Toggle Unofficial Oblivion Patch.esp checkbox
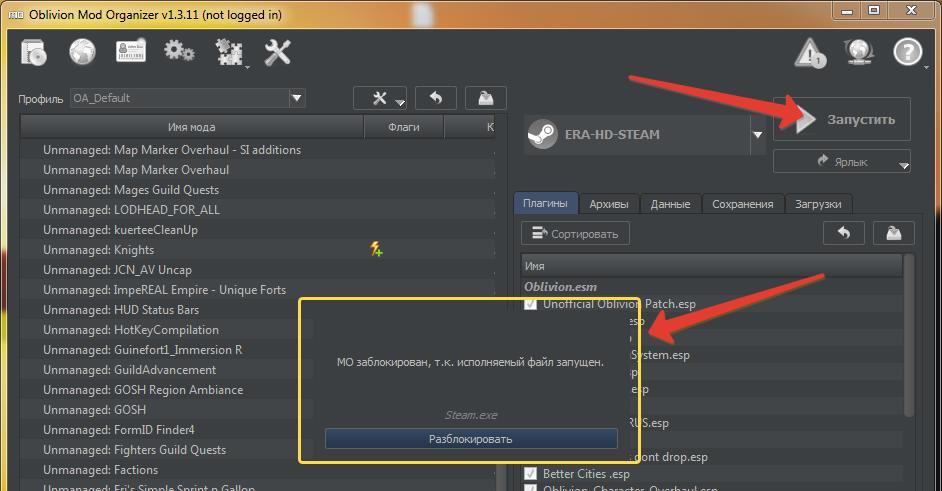Image resolution: width=942 pixels, height=491 pixels. pos(531,304)
